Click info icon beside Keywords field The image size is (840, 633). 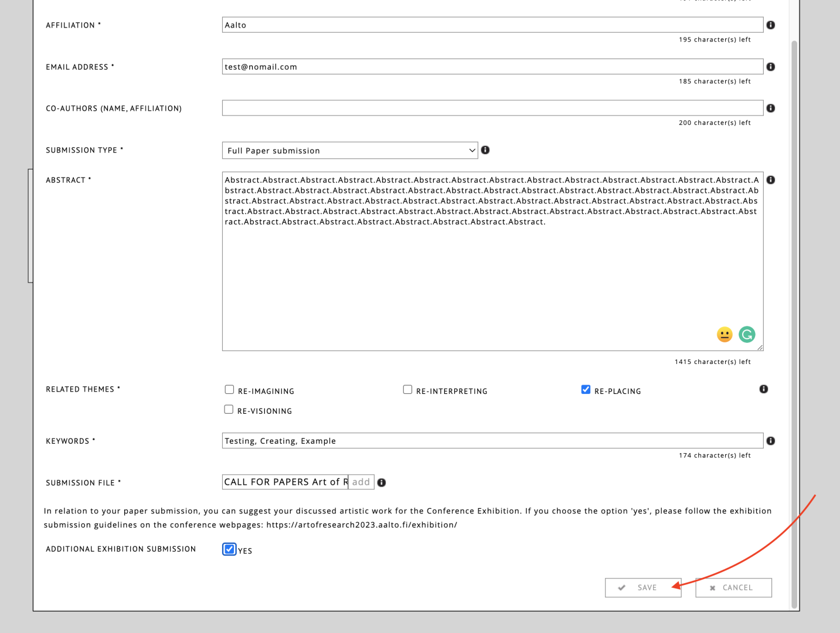[x=770, y=441]
